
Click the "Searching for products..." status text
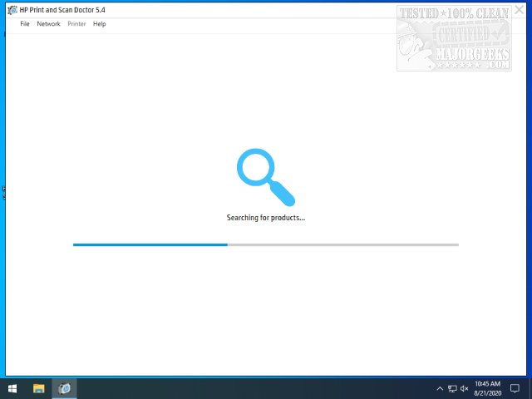(x=266, y=218)
